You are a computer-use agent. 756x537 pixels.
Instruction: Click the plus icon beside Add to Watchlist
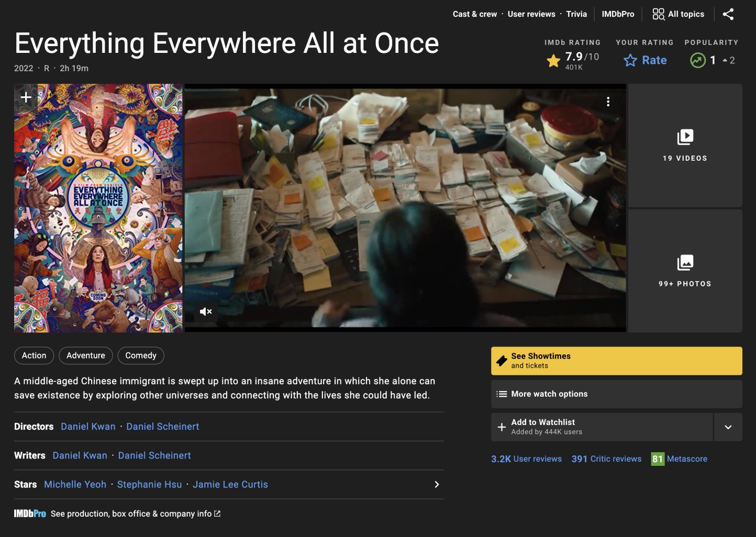click(502, 427)
